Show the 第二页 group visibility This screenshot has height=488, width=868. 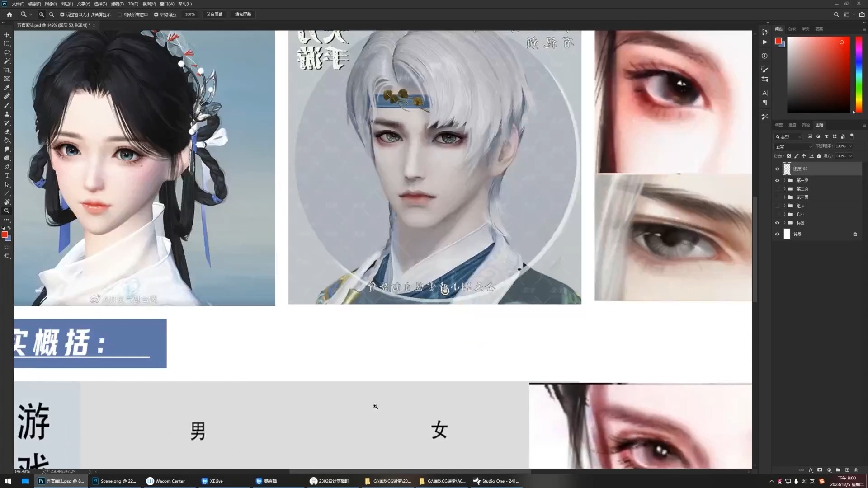[x=777, y=189]
